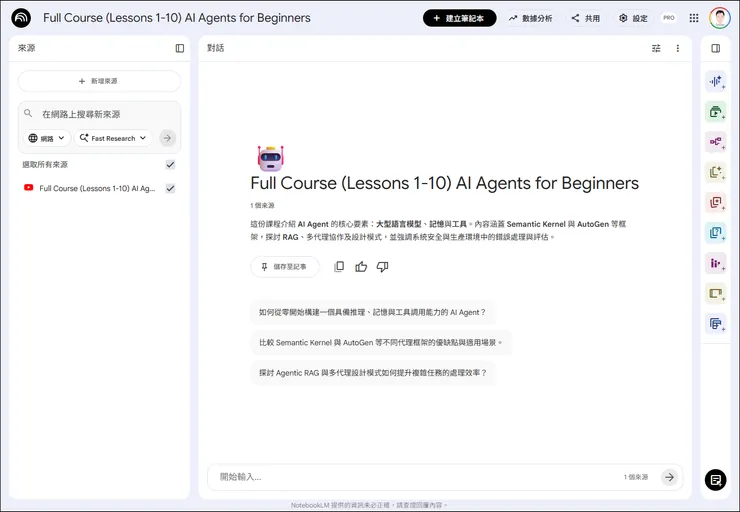The width and height of the screenshot is (740, 512).
Task: Click the 1 個來源 counter in chat input
Action: [x=636, y=477]
